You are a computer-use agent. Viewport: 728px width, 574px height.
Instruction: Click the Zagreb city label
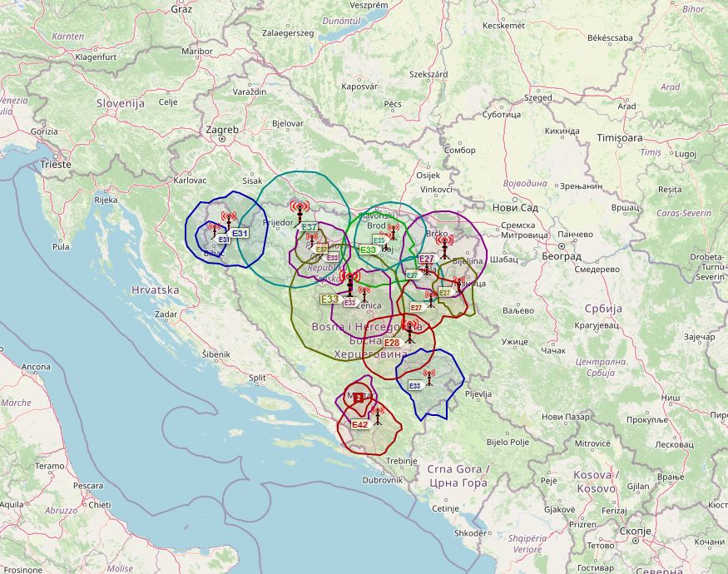222,130
